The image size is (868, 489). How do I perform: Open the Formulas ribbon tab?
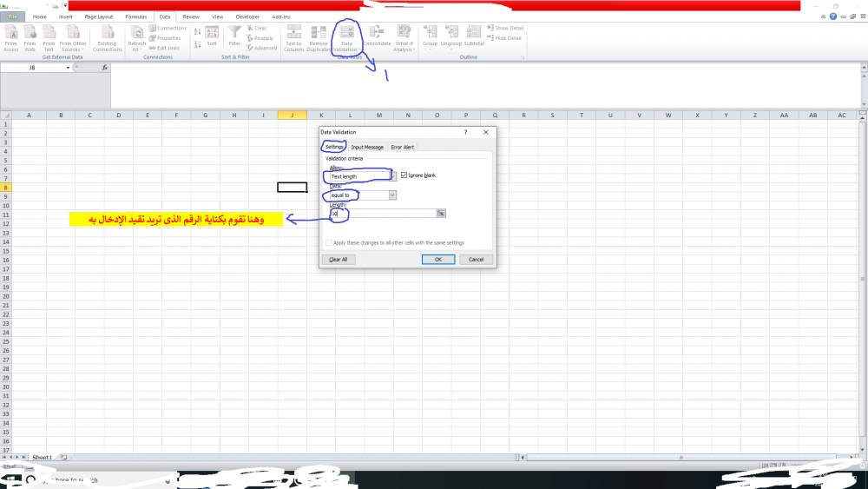coord(136,17)
